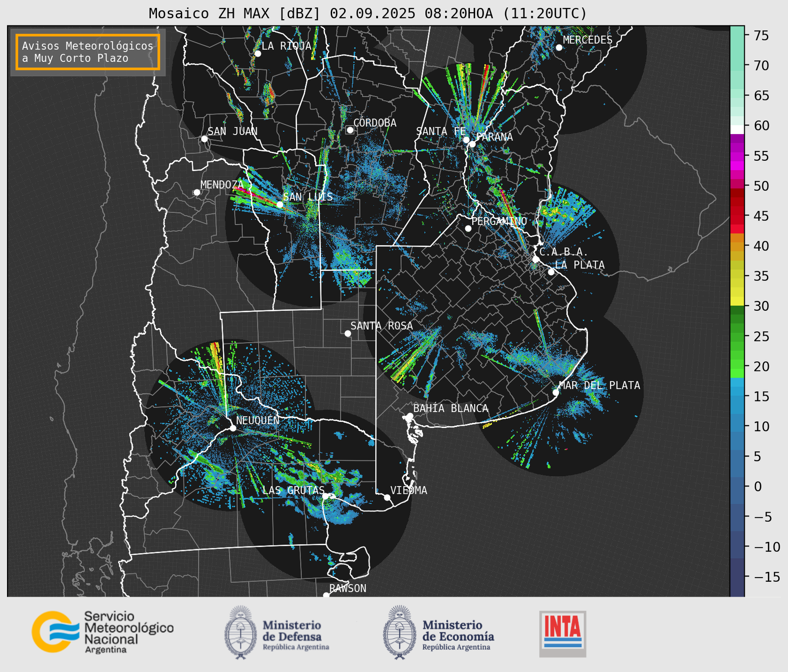Click the Bahía Blanca city marker

click(410, 416)
